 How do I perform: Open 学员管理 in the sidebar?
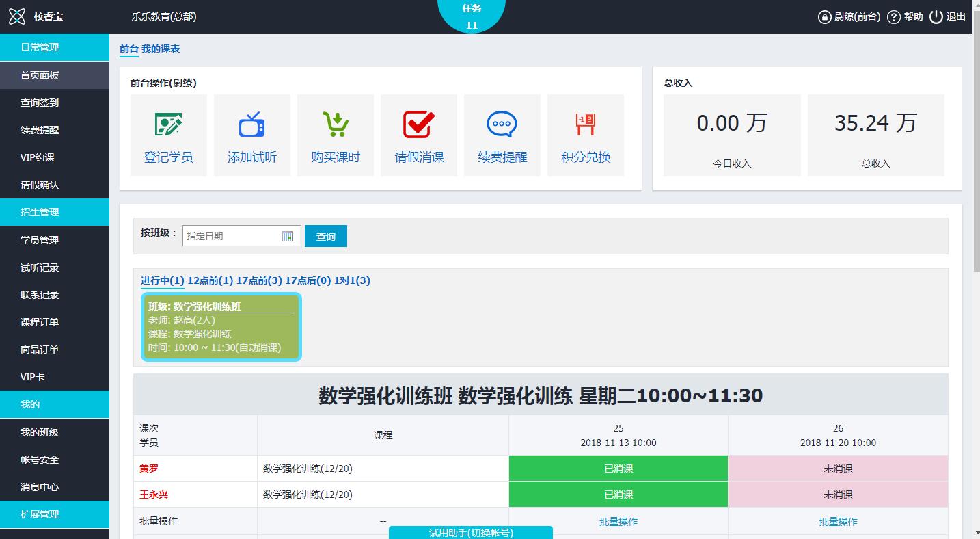(x=40, y=240)
